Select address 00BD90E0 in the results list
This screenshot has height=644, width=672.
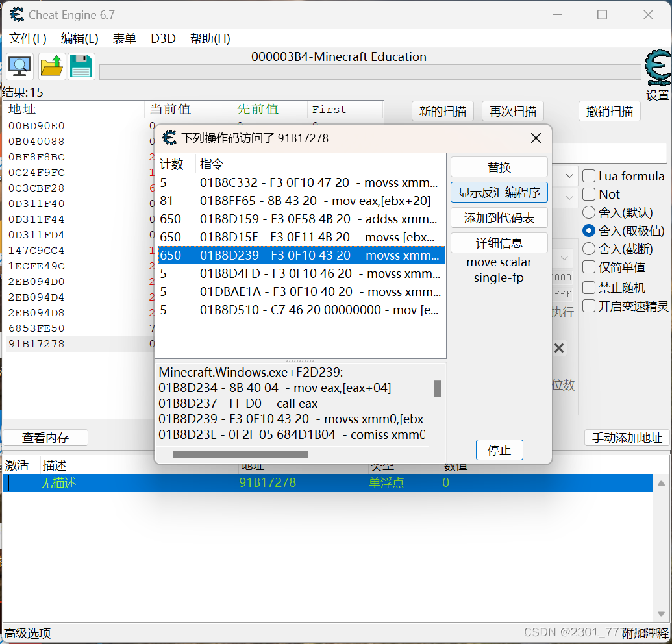tap(36, 125)
